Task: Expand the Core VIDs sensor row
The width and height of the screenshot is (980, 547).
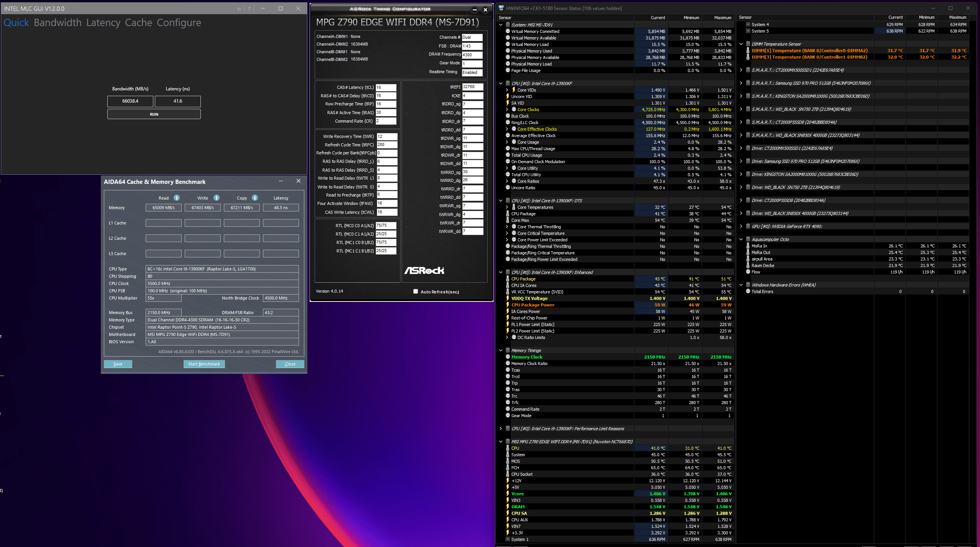Action: click(x=507, y=90)
